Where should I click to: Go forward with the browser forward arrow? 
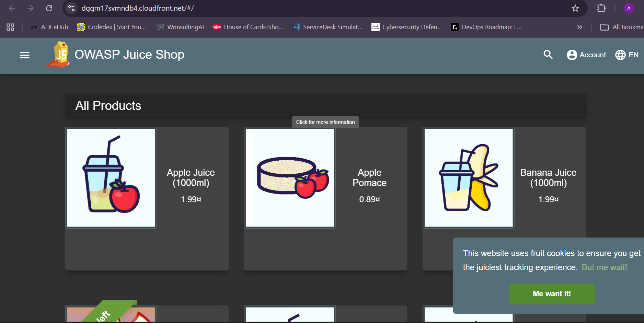(x=31, y=8)
